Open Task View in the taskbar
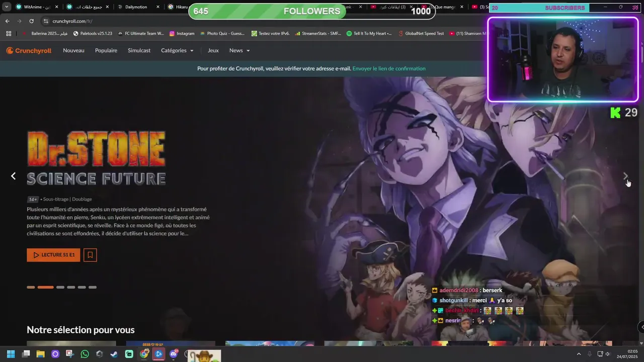Image resolution: width=644 pixels, height=362 pixels. coord(26,354)
